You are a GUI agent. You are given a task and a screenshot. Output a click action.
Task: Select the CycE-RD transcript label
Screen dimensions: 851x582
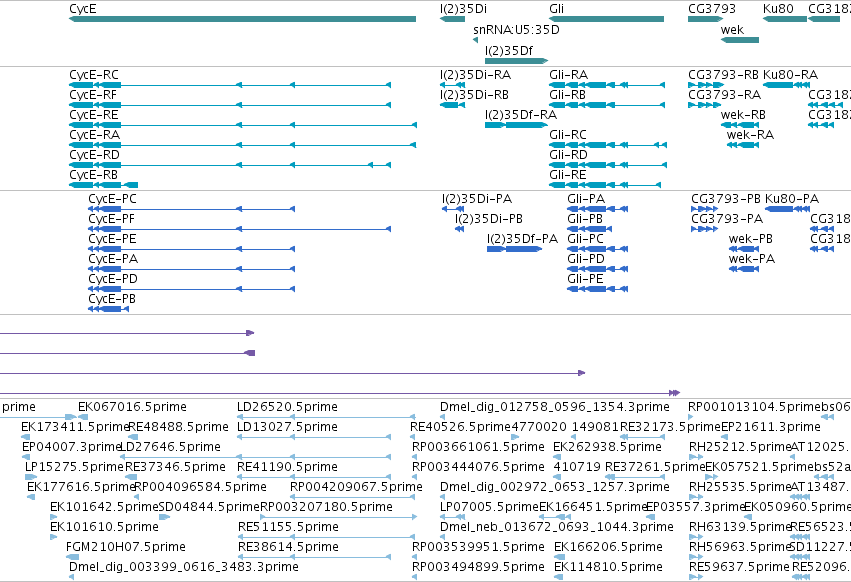[94, 155]
